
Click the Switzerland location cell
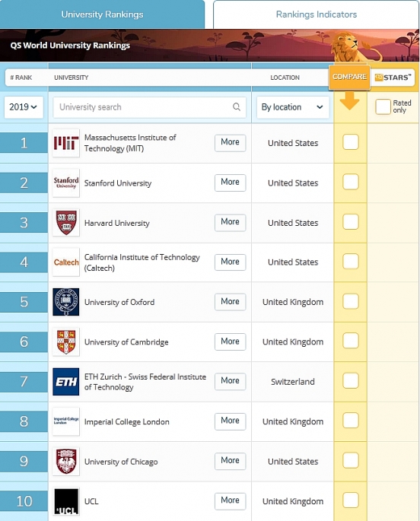[293, 382]
